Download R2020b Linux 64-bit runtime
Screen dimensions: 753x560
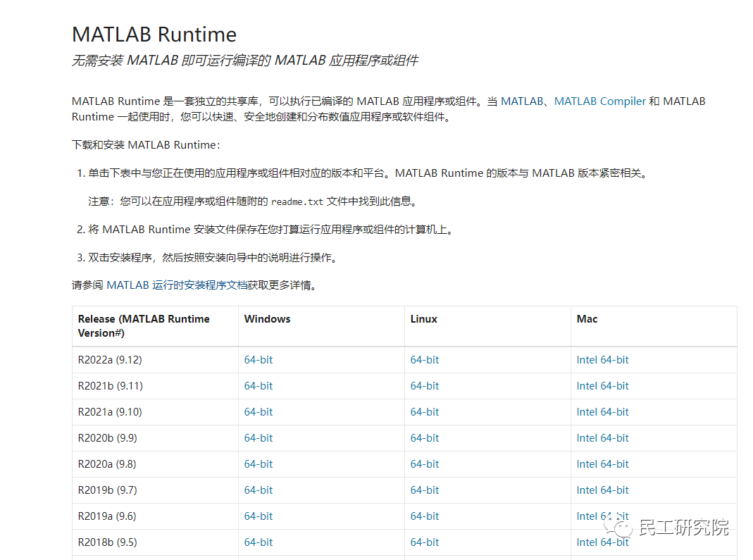tap(425, 438)
